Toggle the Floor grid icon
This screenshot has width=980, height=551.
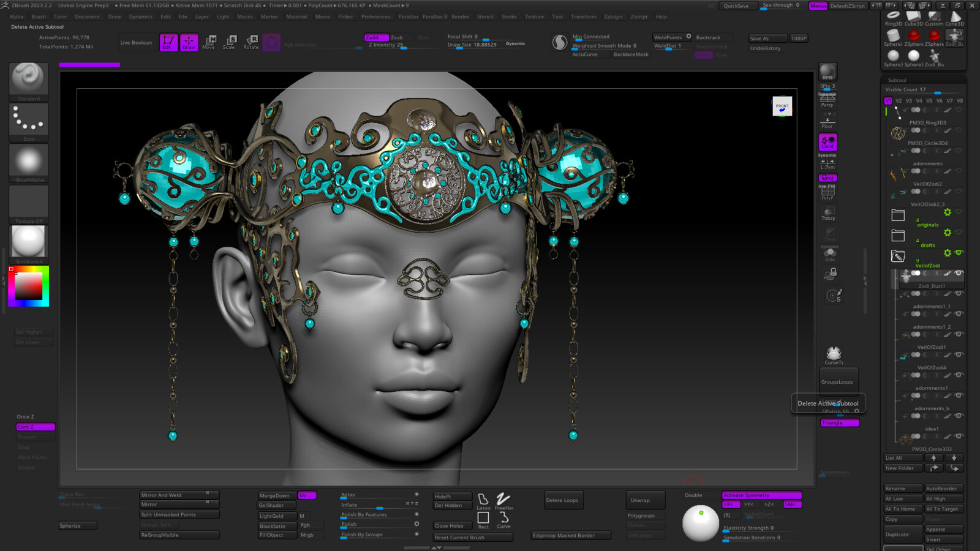pos(827,121)
